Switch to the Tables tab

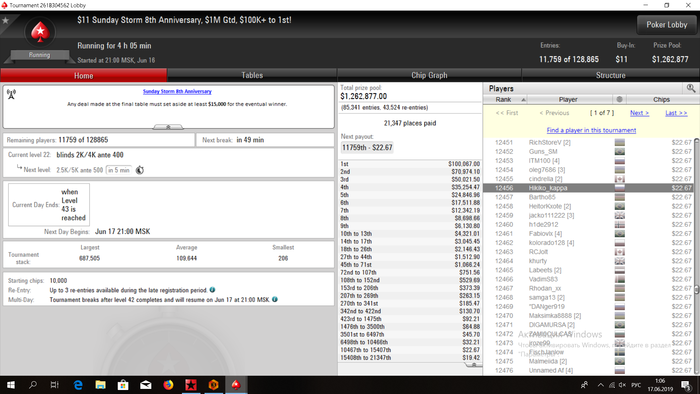tap(252, 75)
